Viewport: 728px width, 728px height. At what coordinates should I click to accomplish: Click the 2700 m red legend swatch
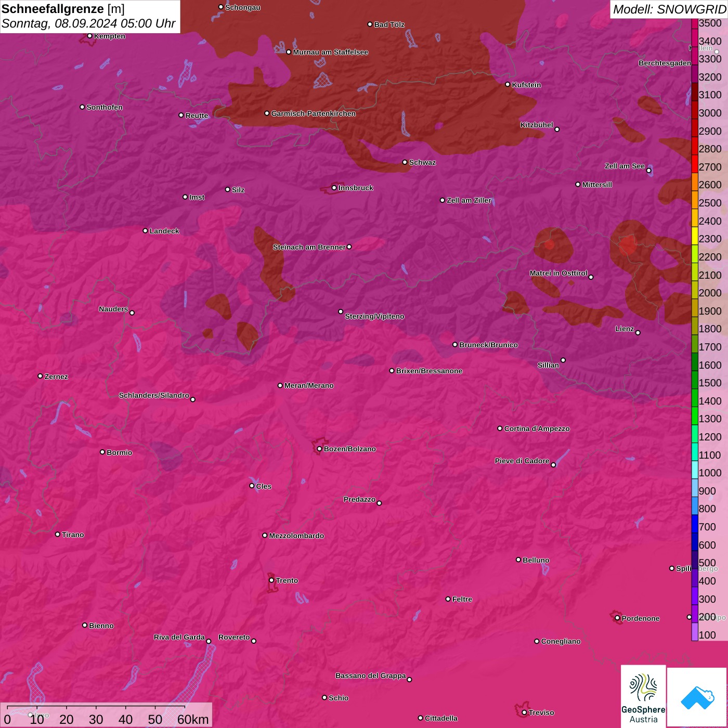(695, 164)
